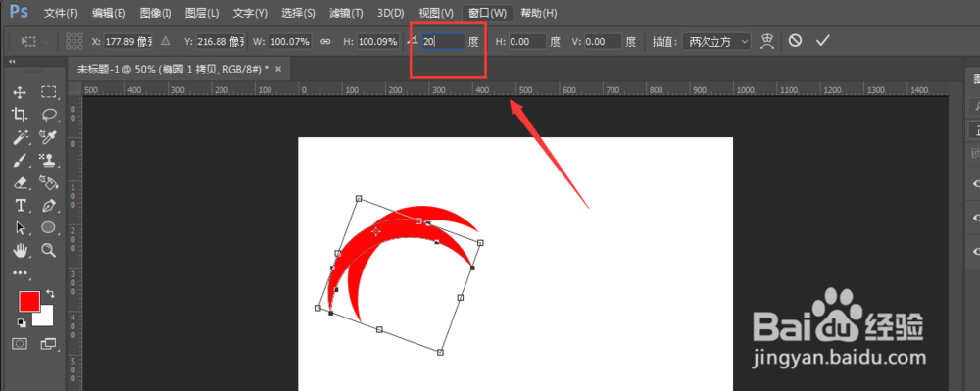Click the transform center reference point

point(375,231)
